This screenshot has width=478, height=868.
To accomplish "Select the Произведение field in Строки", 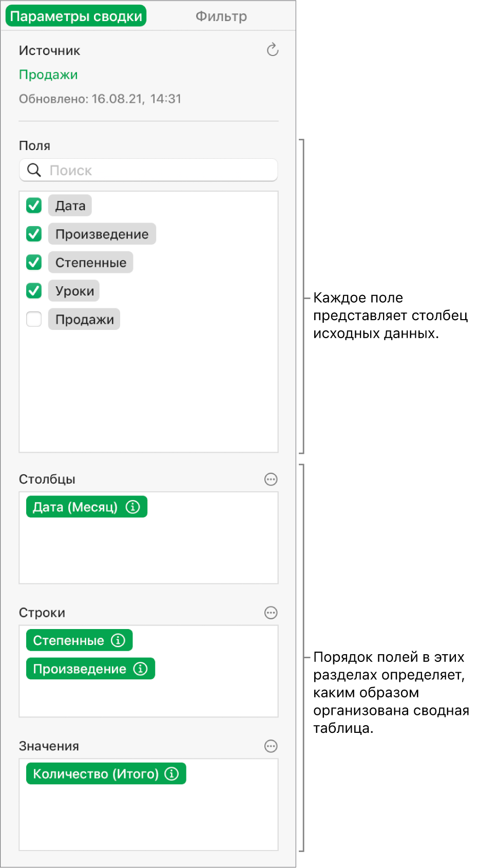I will (x=90, y=669).
